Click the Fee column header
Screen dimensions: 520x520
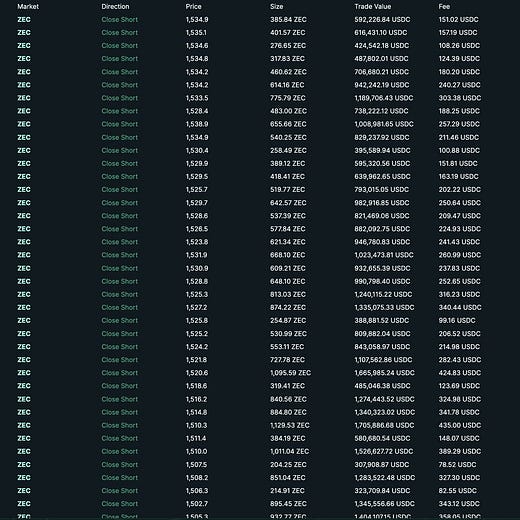coord(444,7)
